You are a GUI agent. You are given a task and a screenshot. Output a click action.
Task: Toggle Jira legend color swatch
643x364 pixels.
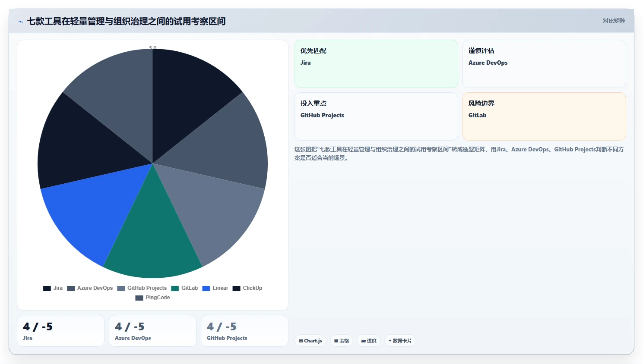click(x=47, y=289)
